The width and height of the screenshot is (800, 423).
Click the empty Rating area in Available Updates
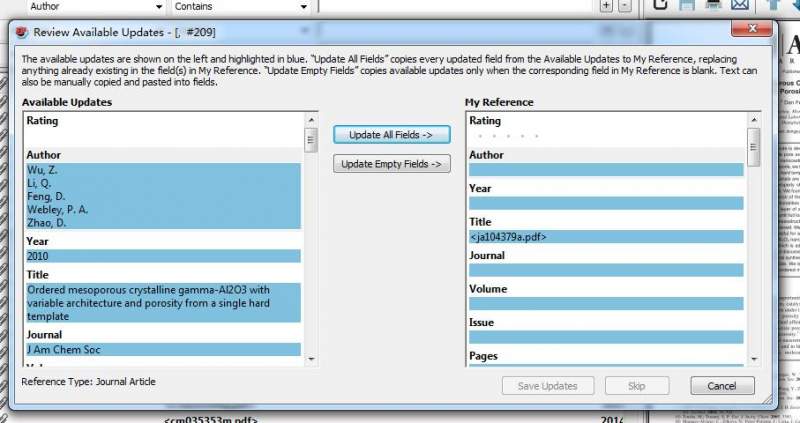pos(163,137)
